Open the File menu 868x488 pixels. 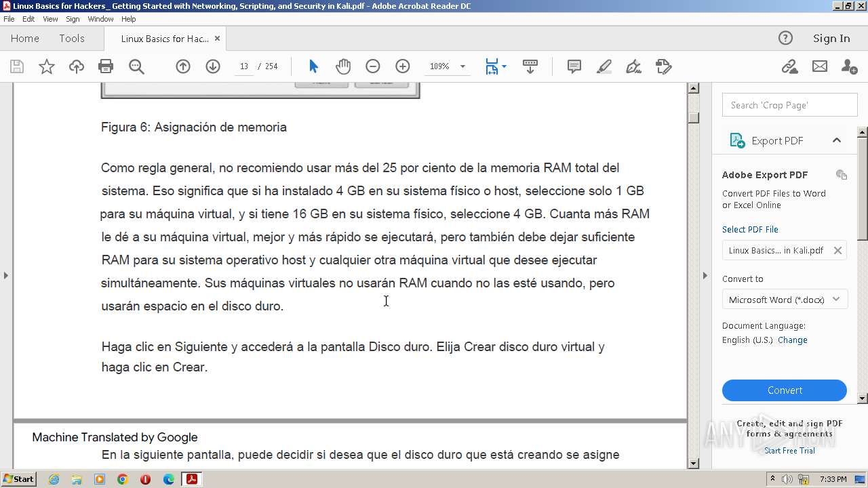click(9, 19)
